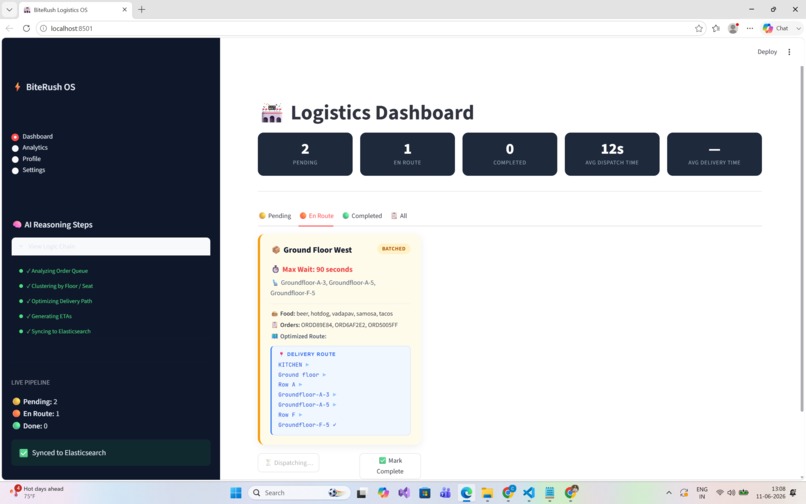Click the Avg Delivery Time card
806x504 pixels.
[715, 154]
